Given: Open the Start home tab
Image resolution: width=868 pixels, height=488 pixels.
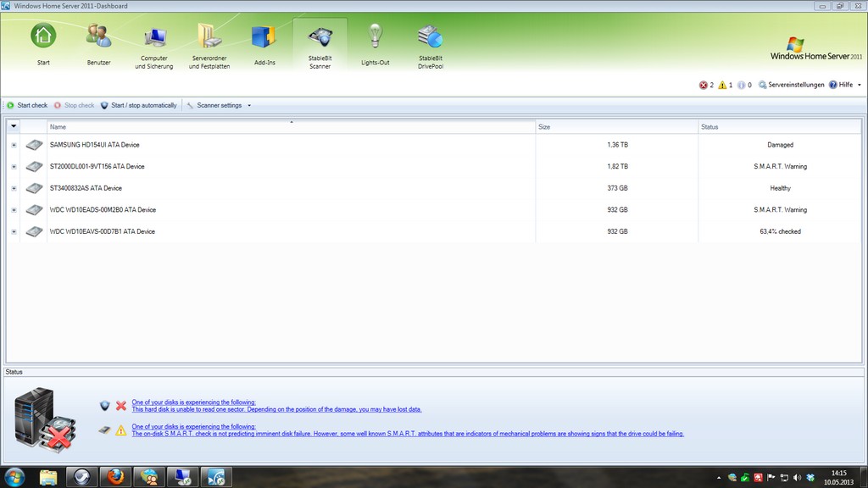Looking at the screenshot, I should [43, 45].
